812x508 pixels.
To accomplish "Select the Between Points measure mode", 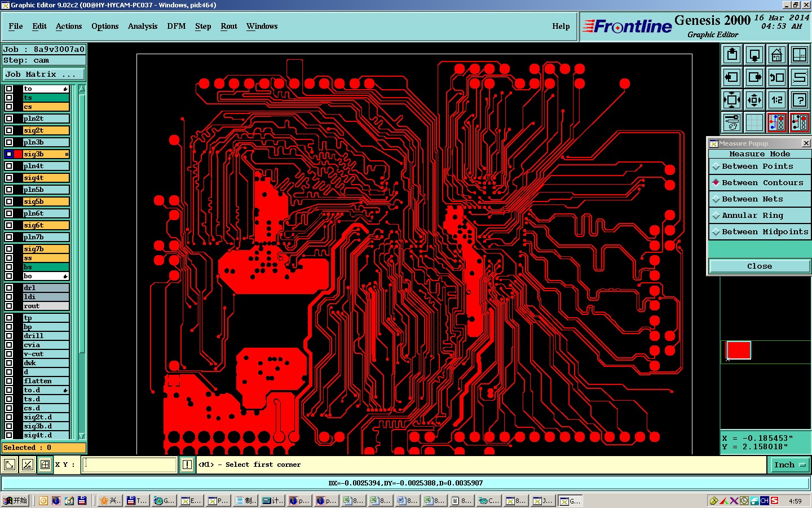I will click(x=760, y=167).
